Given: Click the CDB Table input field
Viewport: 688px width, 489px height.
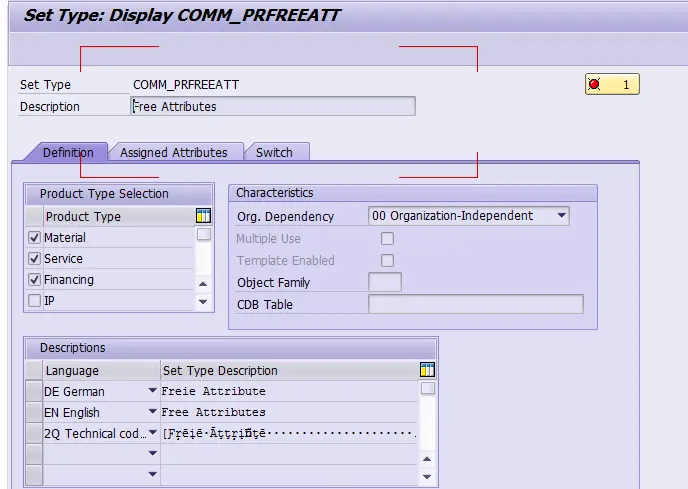Looking at the screenshot, I should [476, 304].
